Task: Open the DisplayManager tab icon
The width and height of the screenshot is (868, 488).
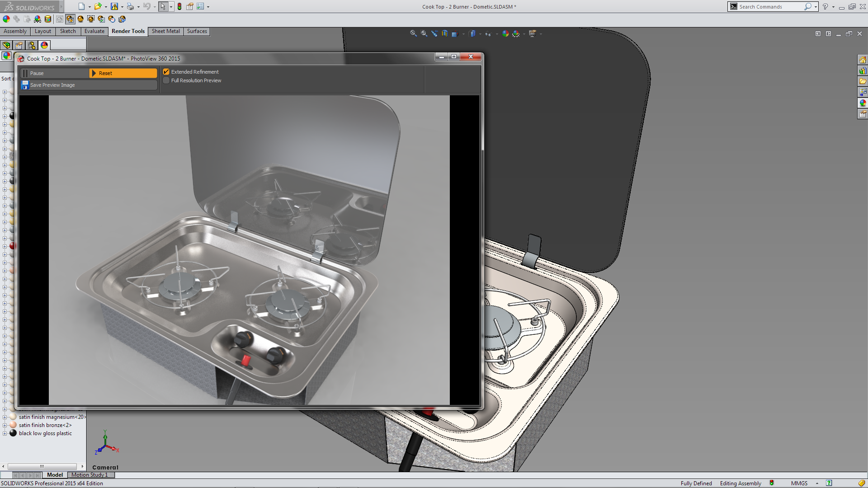Action: (44, 45)
